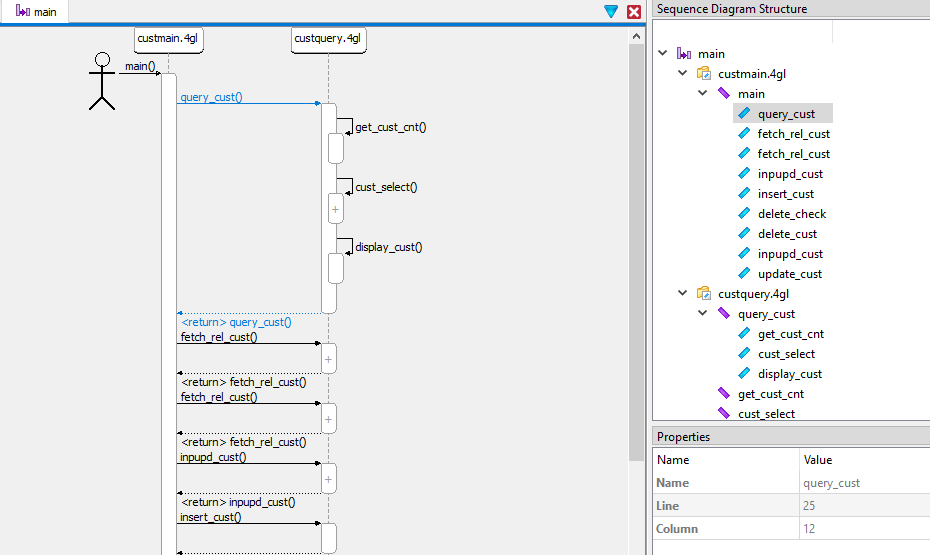Select the delete_check tree item
This screenshot has width=930, height=555.
[x=792, y=214]
